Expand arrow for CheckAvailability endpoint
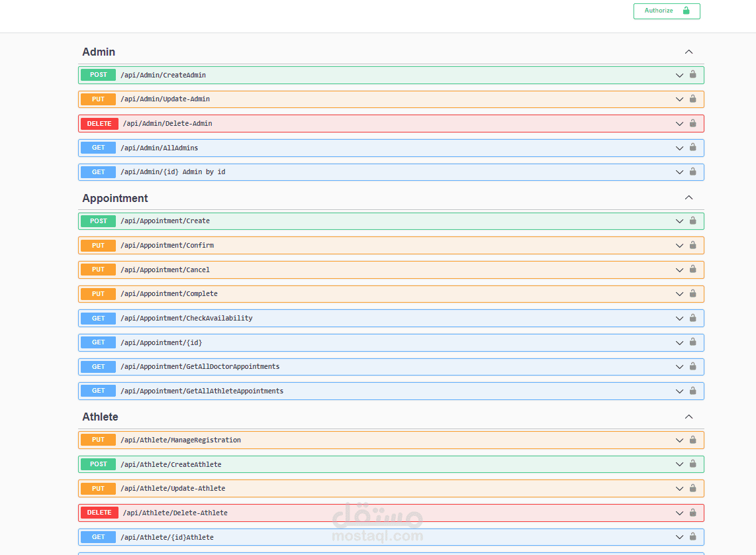The width and height of the screenshot is (756, 555). (679, 319)
